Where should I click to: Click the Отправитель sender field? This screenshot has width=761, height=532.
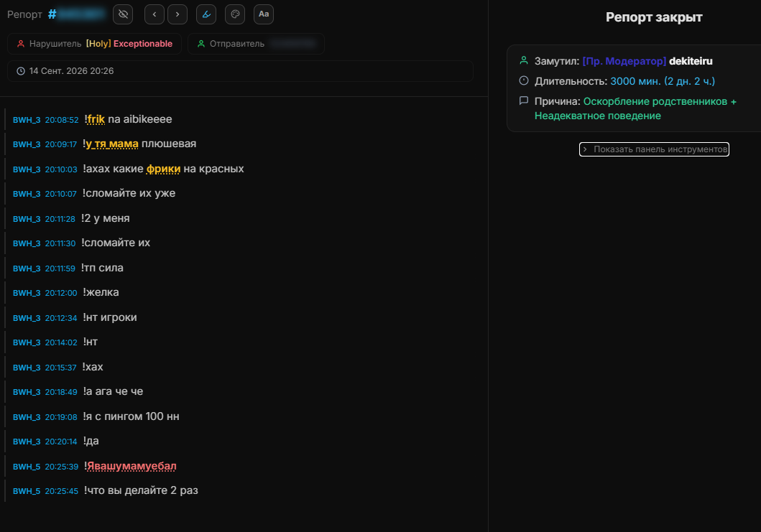pos(256,44)
